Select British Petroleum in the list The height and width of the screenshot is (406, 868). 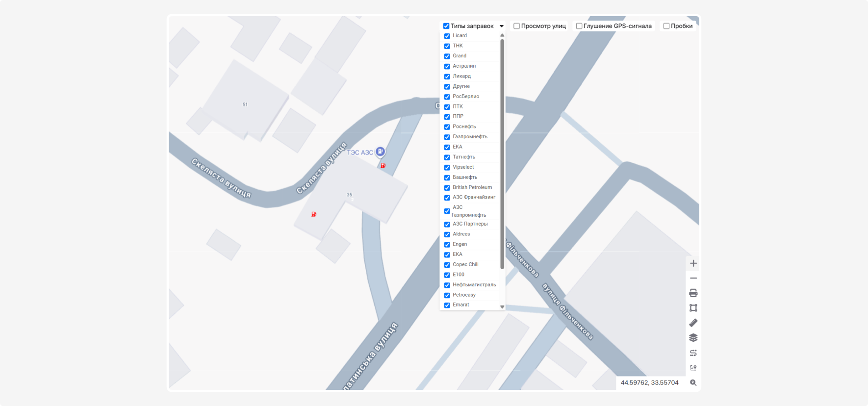pyautogui.click(x=472, y=187)
